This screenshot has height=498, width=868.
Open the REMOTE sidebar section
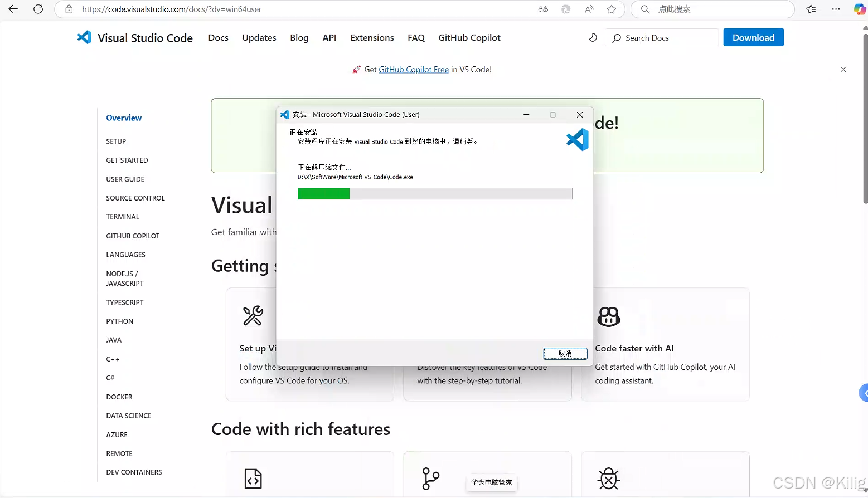[119, 454]
